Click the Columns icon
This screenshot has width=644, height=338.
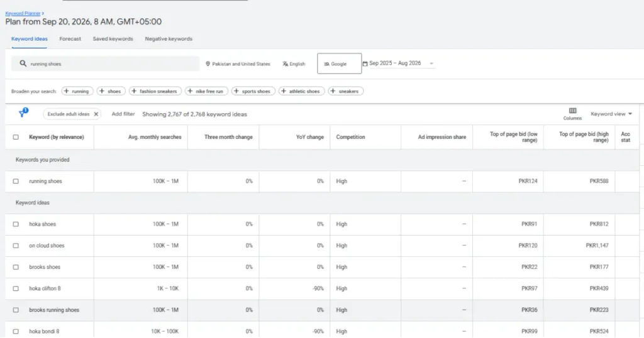point(572,111)
